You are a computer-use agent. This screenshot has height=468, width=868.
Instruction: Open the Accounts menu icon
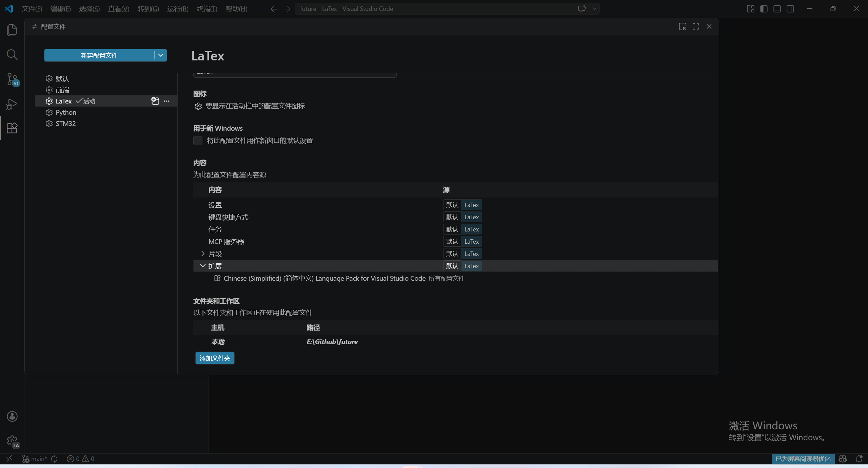(x=12, y=416)
